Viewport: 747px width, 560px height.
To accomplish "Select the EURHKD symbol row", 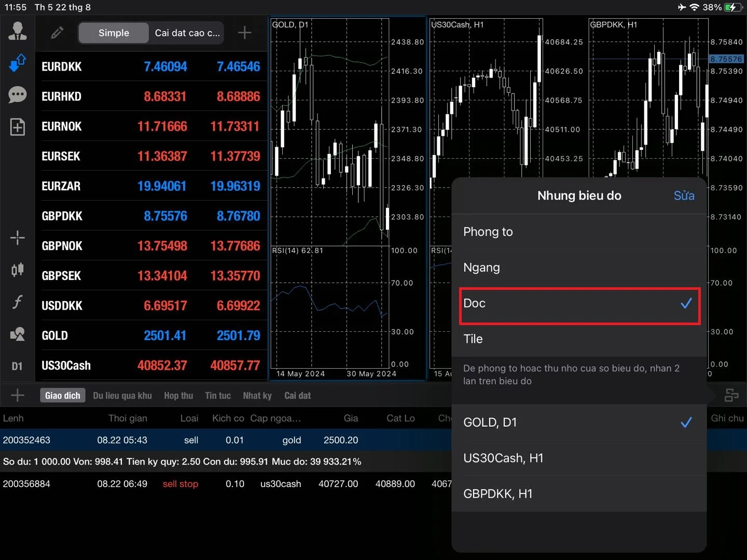I will pos(151,96).
